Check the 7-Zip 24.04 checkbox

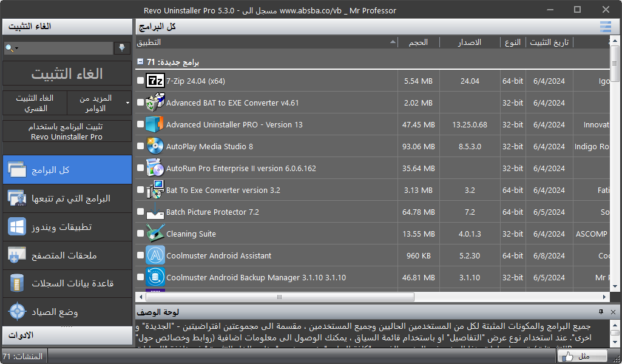coord(141,81)
